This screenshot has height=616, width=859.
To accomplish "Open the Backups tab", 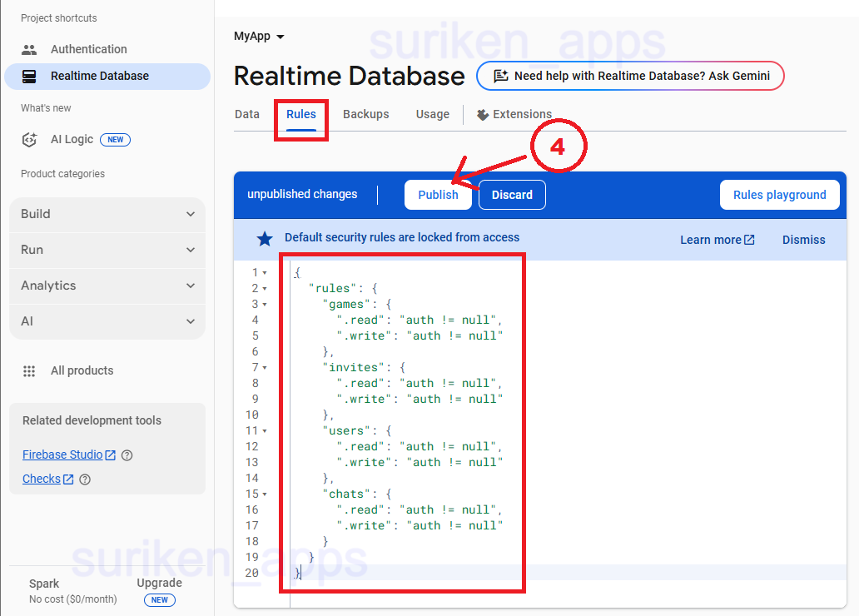I will pos(365,114).
